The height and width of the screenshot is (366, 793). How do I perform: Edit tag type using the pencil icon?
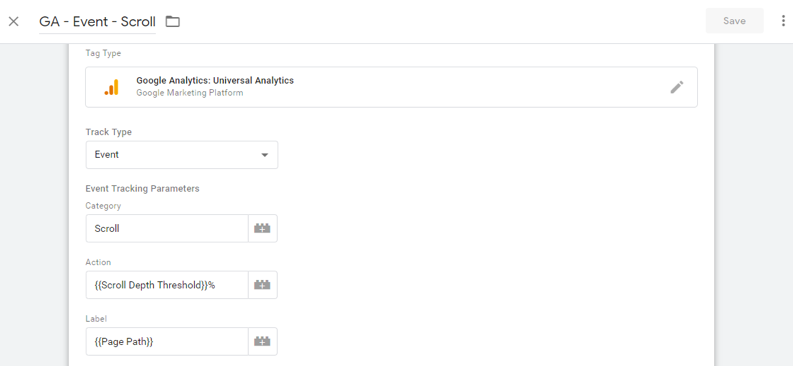coord(677,87)
